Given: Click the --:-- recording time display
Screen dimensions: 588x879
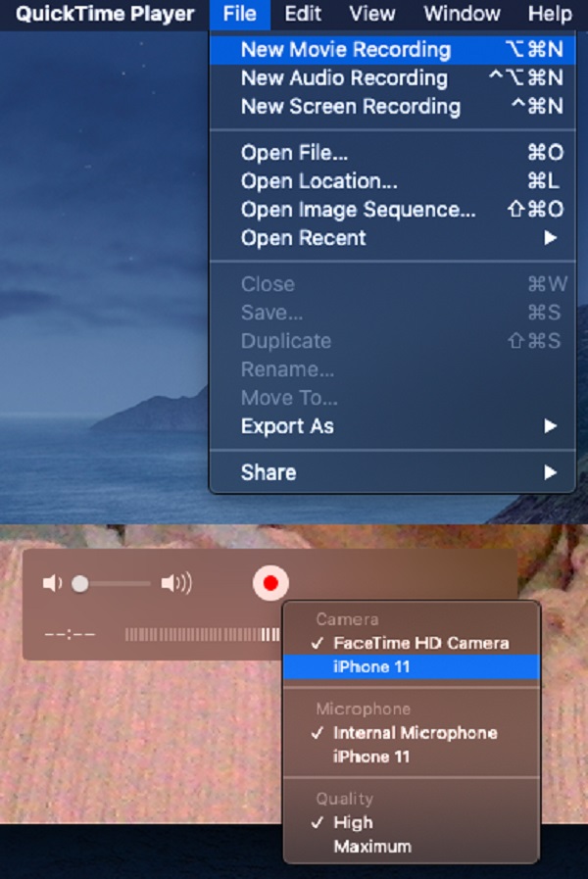Looking at the screenshot, I should click(70, 635).
